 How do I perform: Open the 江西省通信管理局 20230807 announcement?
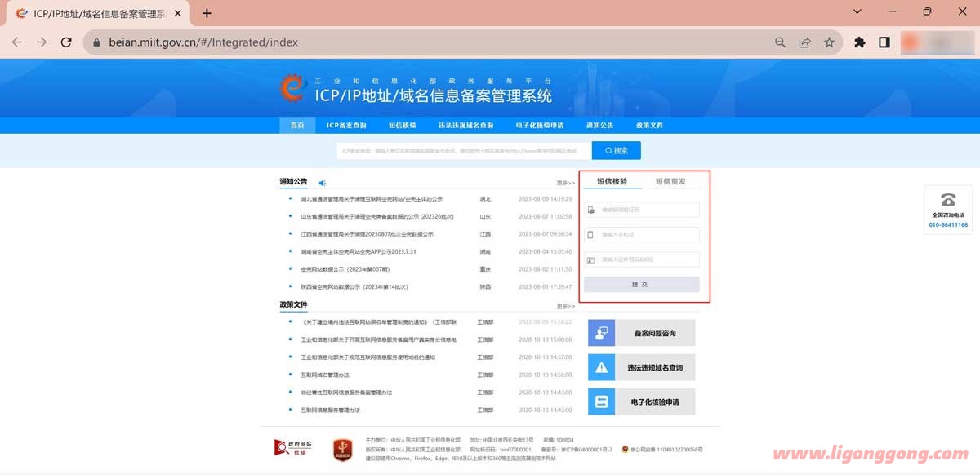367,234
